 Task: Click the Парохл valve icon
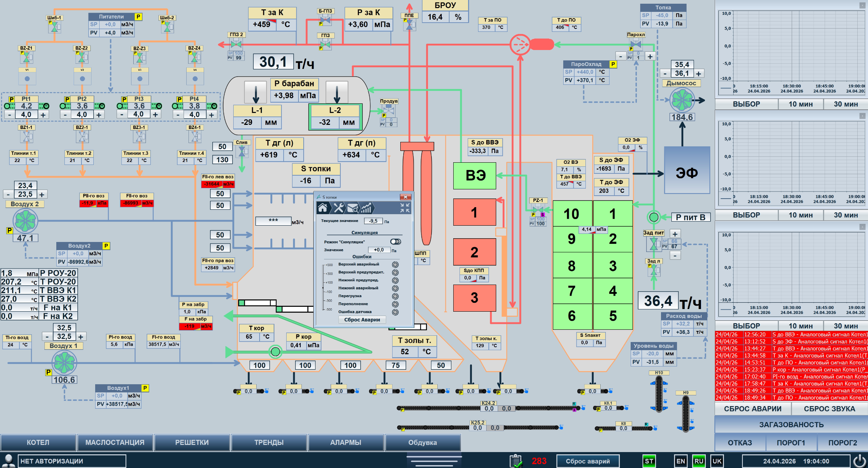(636, 44)
